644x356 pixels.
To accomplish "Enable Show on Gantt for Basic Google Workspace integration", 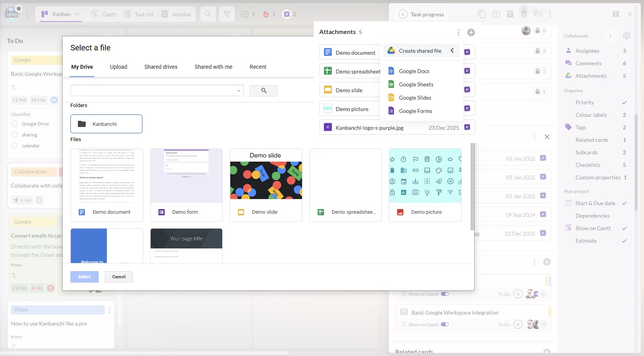I will pyautogui.click(x=445, y=324).
